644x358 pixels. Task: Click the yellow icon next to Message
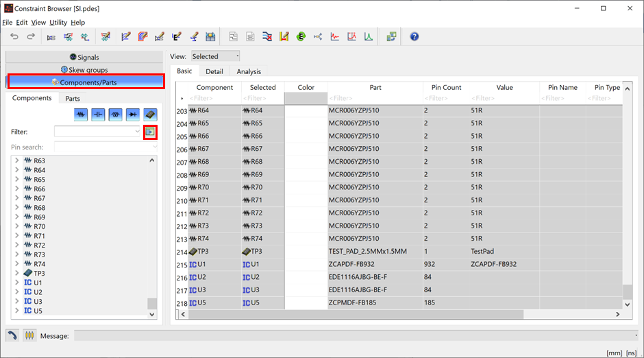pyautogui.click(x=29, y=335)
